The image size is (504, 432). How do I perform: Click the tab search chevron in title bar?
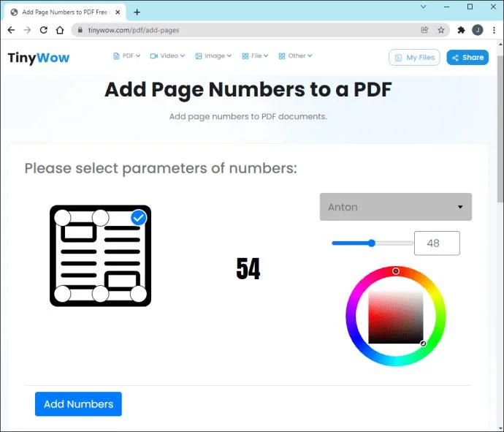coord(424,7)
